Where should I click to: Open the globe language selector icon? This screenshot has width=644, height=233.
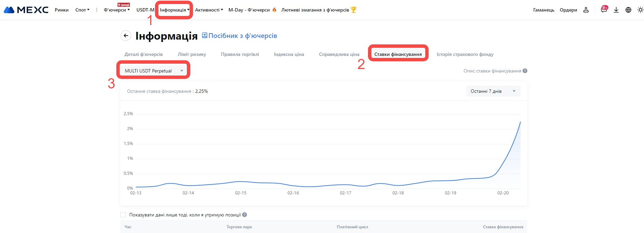tap(628, 10)
